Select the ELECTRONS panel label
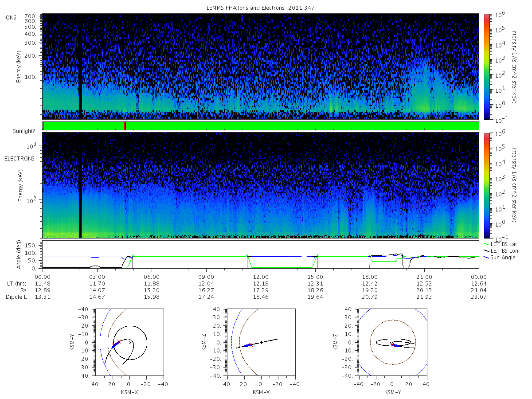 (x=19, y=158)
